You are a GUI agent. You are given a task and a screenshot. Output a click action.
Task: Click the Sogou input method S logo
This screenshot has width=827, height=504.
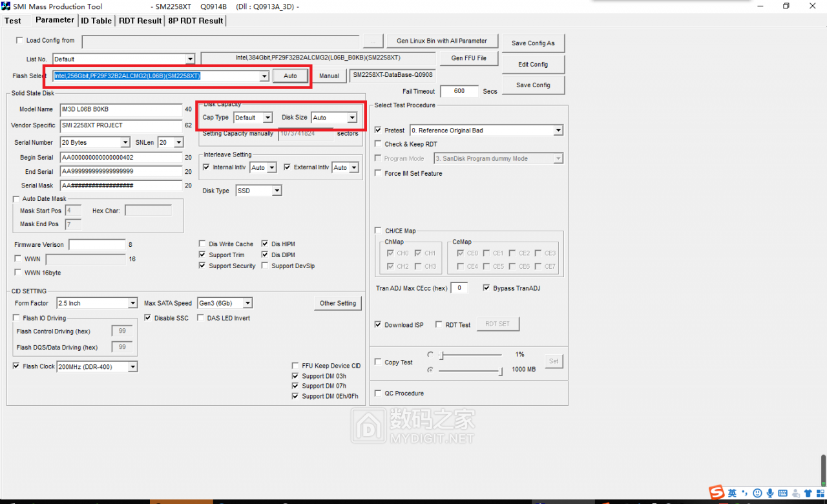pyautogui.click(x=717, y=493)
